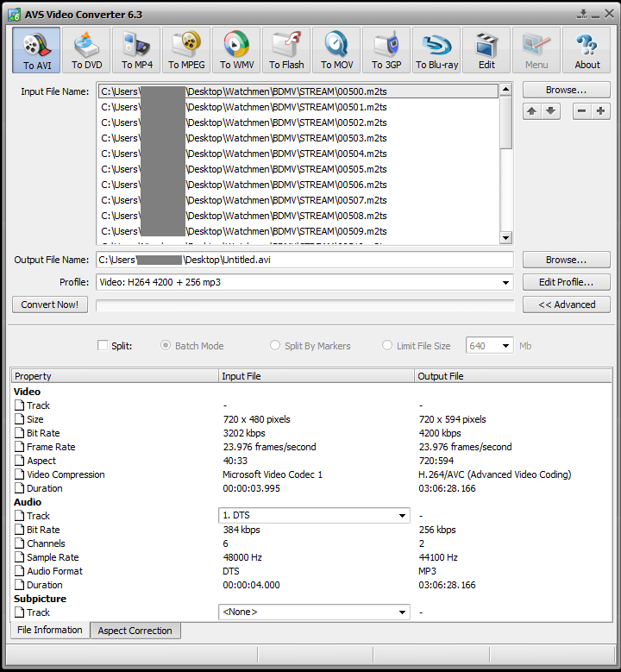This screenshot has width=621, height=672.
Task: Select input file 00500.m2ts
Action: [298, 91]
